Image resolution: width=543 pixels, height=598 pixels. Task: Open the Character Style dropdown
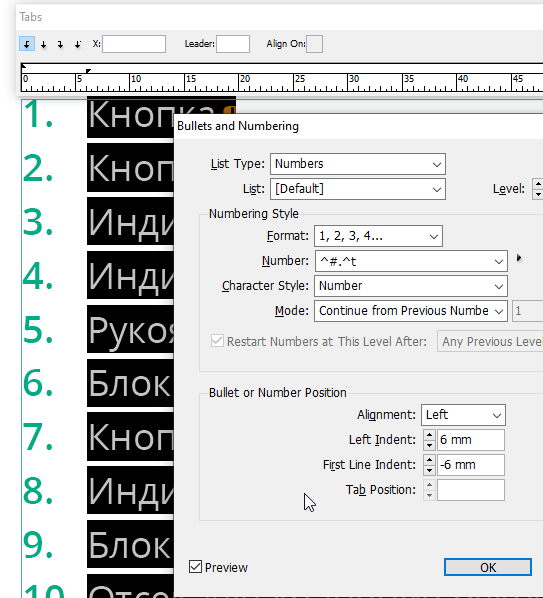point(411,286)
